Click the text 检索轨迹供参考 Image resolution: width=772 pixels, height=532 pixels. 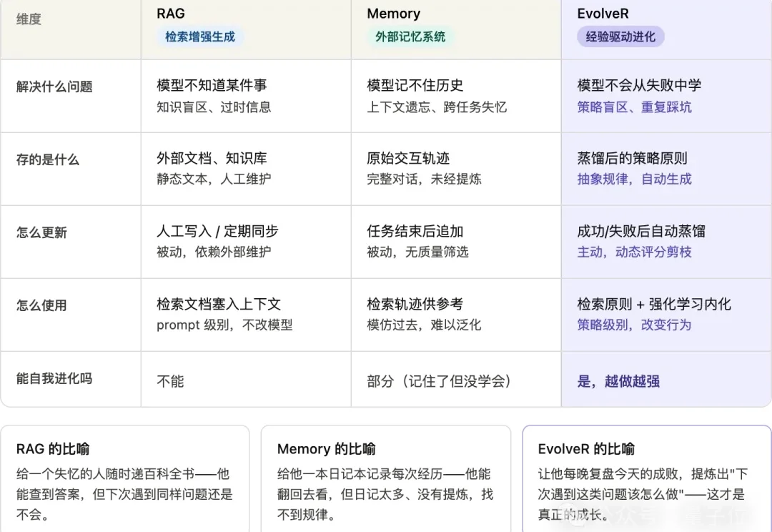coord(415,304)
